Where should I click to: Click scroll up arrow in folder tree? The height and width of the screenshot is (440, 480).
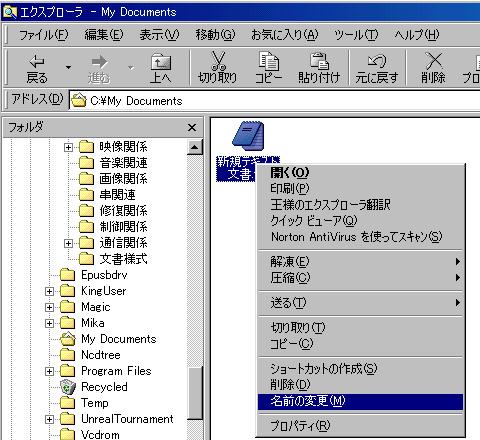click(195, 147)
